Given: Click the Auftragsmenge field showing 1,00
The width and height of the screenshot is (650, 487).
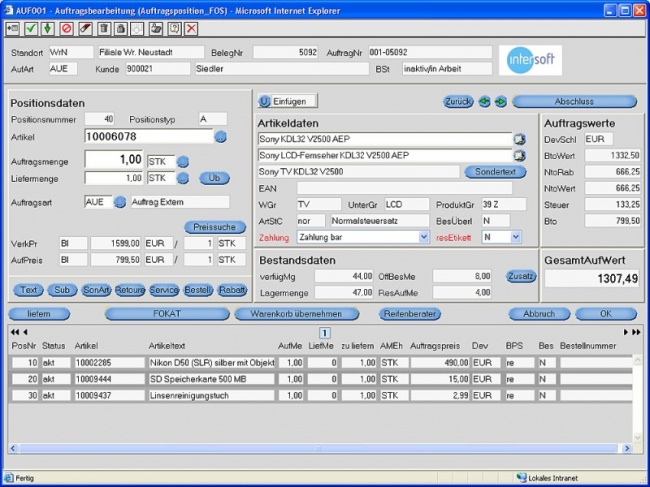Looking at the screenshot, I should [114, 160].
